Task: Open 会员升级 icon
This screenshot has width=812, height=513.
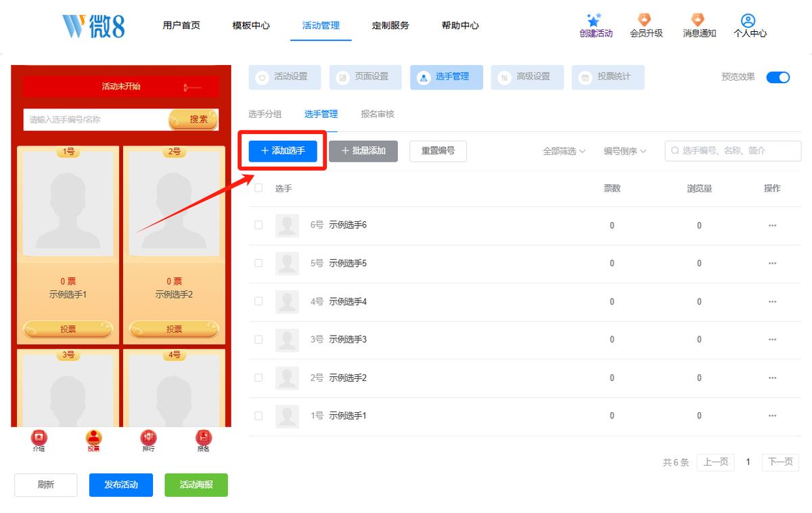Action: 646,20
